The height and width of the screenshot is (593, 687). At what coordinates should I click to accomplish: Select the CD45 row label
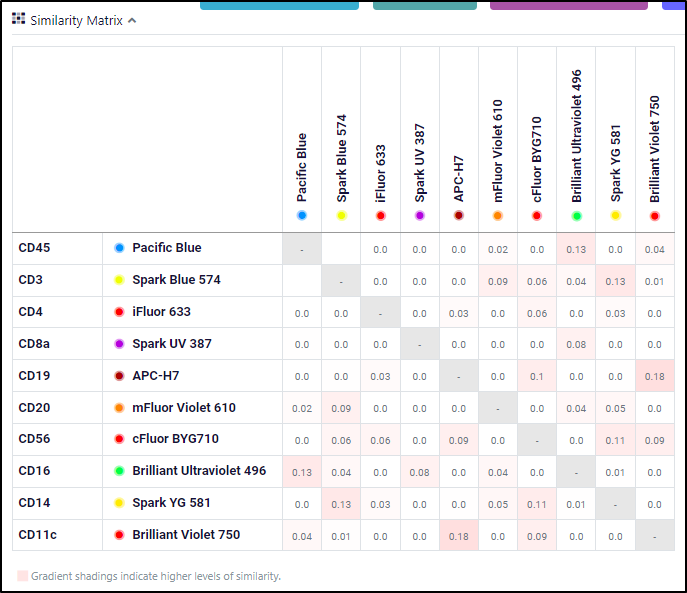click(x=34, y=248)
